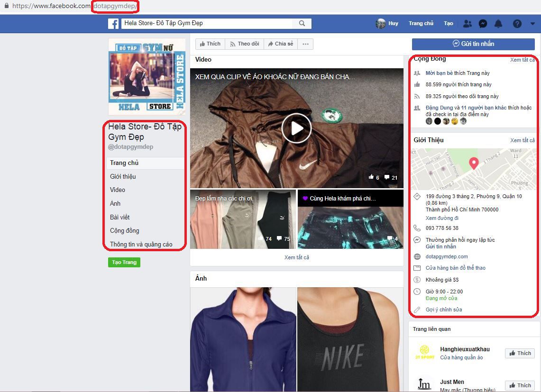Click the Chia sẻ (Share) button

(x=281, y=44)
